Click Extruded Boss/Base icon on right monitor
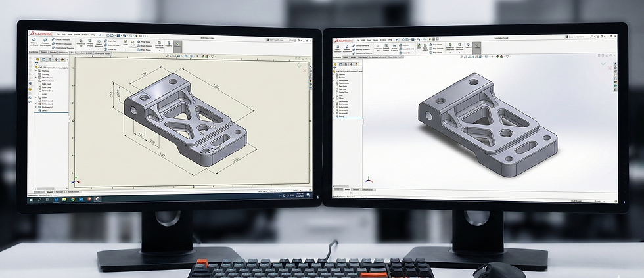 pos(338,47)
